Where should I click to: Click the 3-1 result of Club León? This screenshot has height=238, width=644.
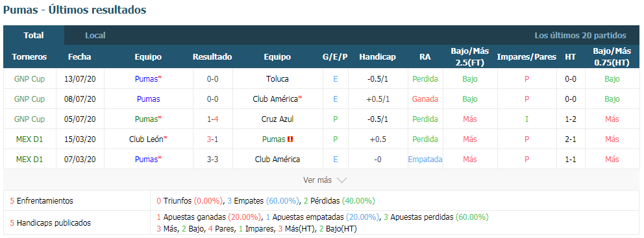[212, 139]
